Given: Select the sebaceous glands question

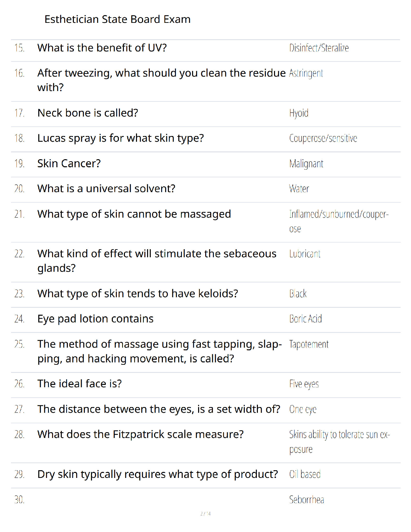Looking at the screenshot, I should [x=157, y=261].
